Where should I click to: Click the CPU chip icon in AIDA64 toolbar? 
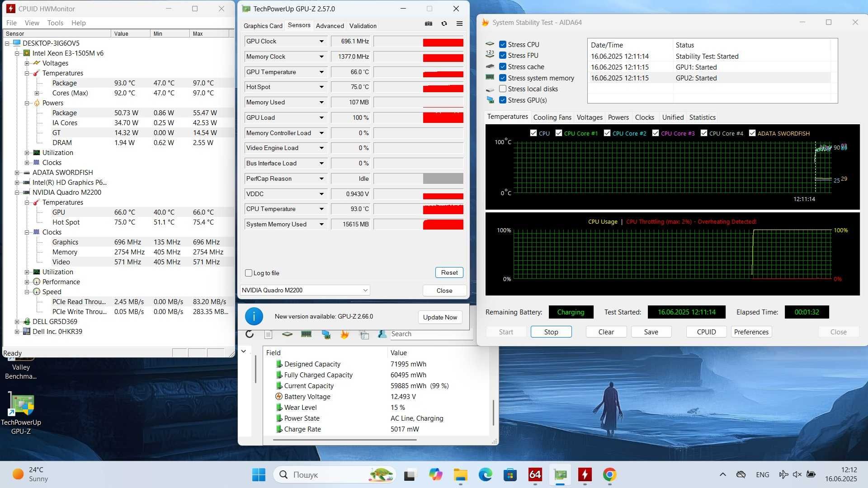click(x=287, y=334)
